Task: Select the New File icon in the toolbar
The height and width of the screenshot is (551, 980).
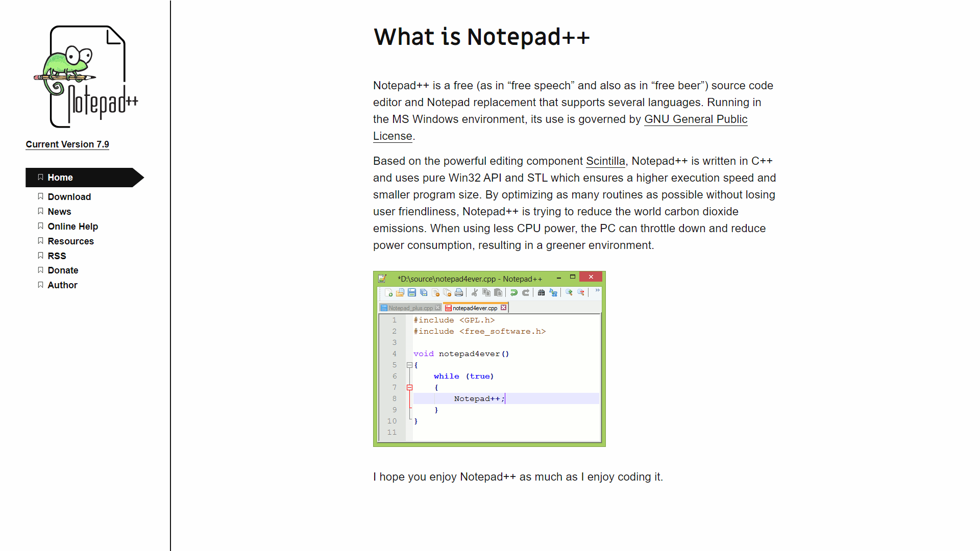Action: pos(389,292)
